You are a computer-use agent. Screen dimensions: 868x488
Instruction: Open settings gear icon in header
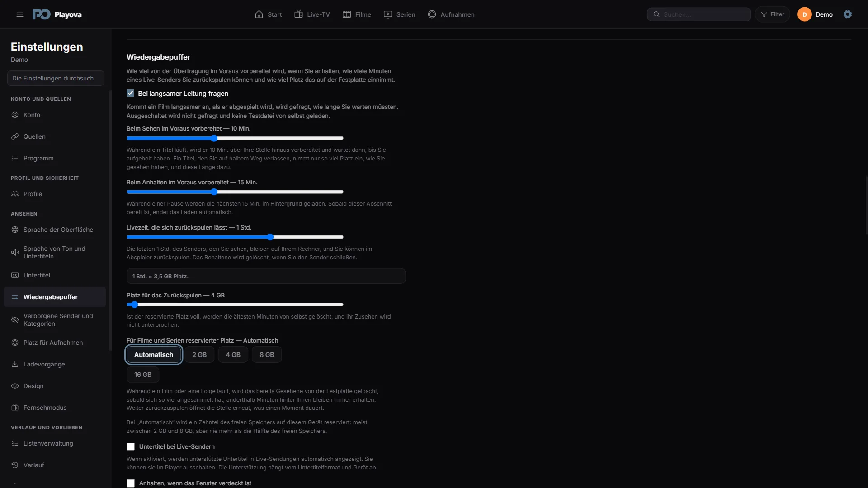848,14
